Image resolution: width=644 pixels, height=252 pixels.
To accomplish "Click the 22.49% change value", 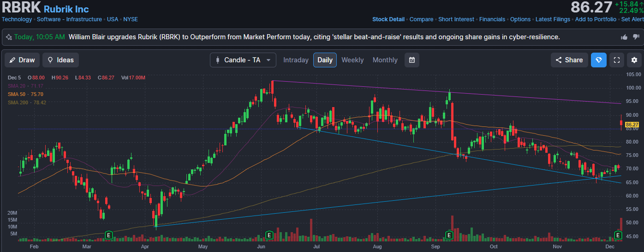I will pos(631,11).
